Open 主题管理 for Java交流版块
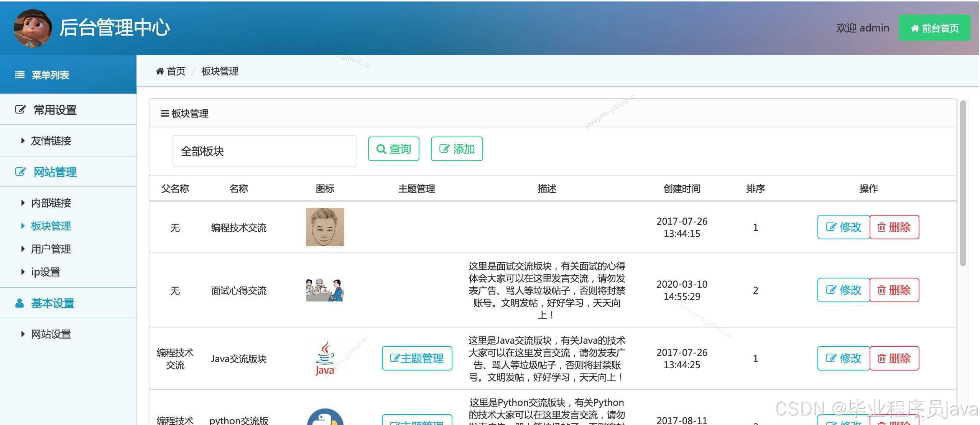The height and width of the screenshot is (425, 980). 416,358
